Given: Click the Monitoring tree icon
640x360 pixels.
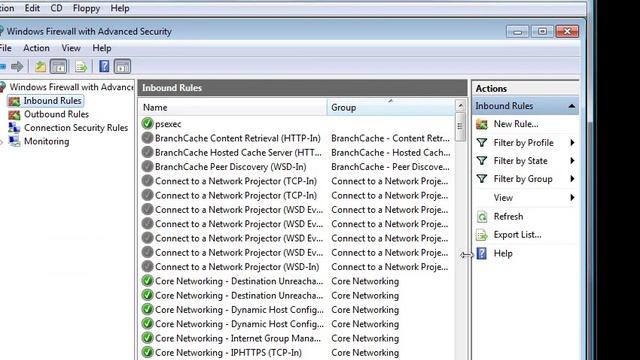Looking at the screenshot, I should click(14, 141).
